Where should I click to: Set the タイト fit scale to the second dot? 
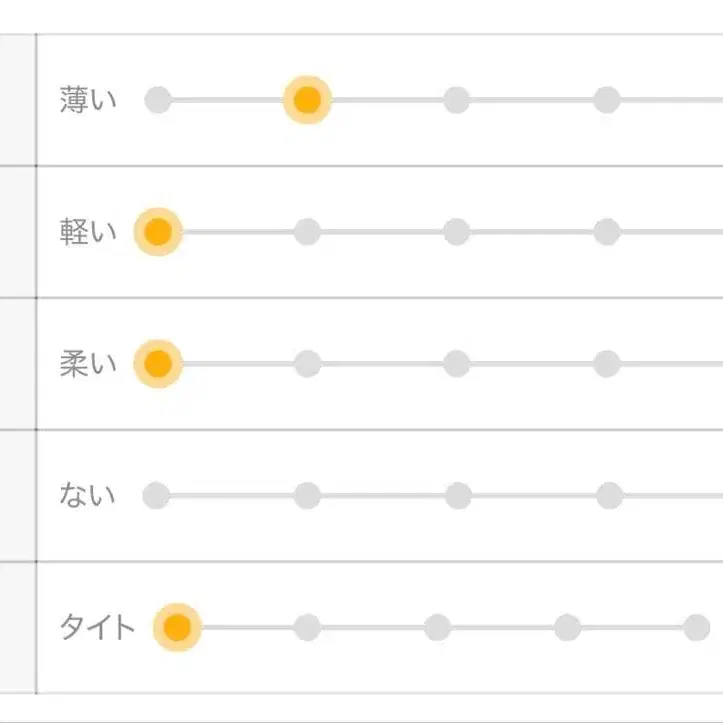tap(307, 627)
